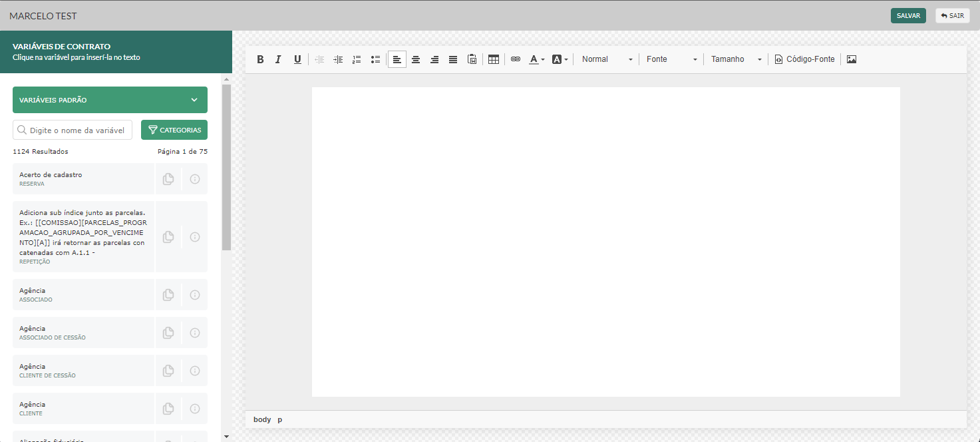Click the scrollbar up arrow in variables panel
Viewport: 980px width, 442px height.
pyautogui.click(x=226, y=79)
